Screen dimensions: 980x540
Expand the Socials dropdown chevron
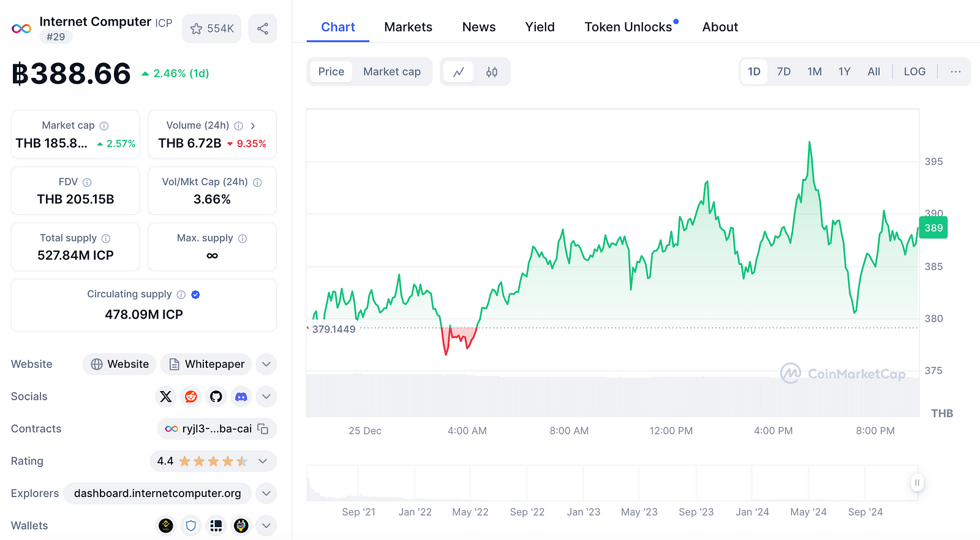(x=266, y=397)
